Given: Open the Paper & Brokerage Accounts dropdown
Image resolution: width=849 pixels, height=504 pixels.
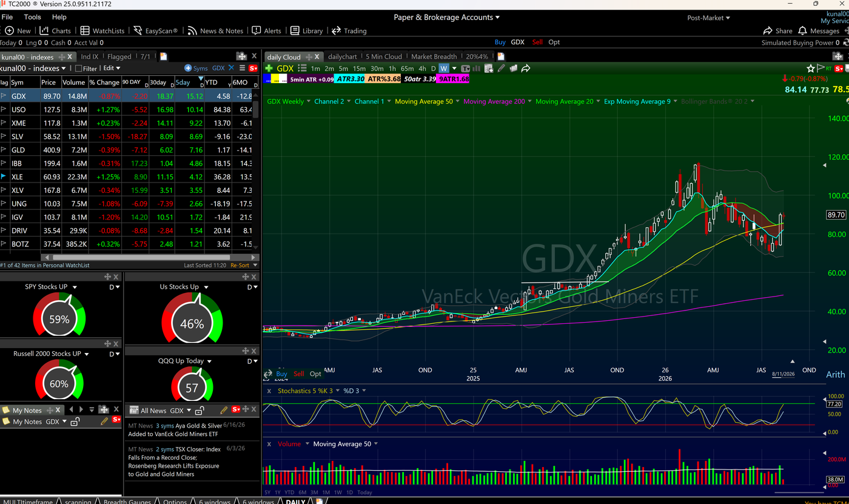Looking at the screenshot, I should tap(446, 18).
